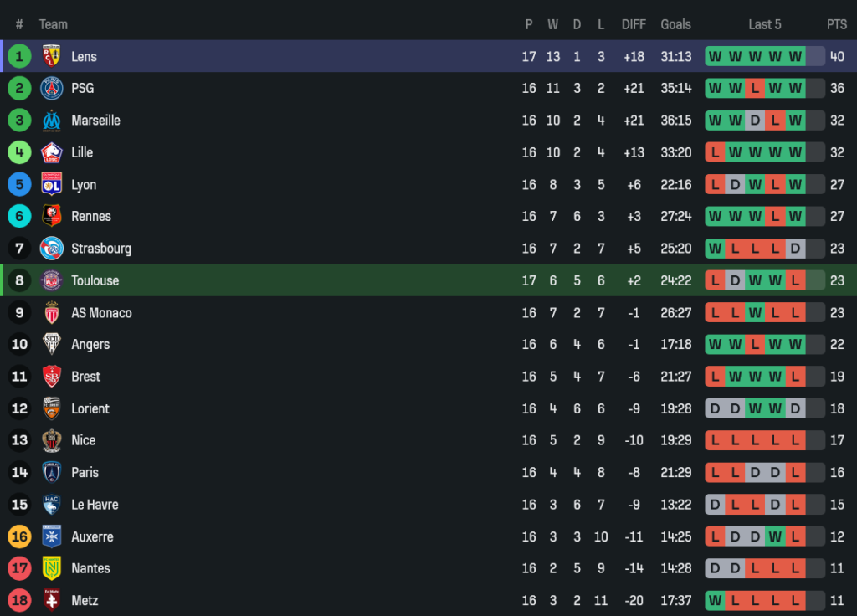The width and height of the screenshot is (857, 616).
Task: Click PSG's red L result badge
Action: 755,88
